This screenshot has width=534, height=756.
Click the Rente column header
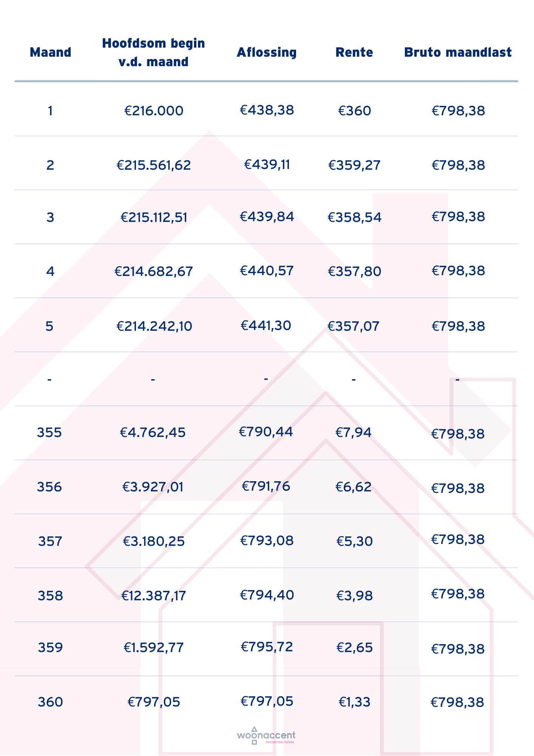pos(354,52)
